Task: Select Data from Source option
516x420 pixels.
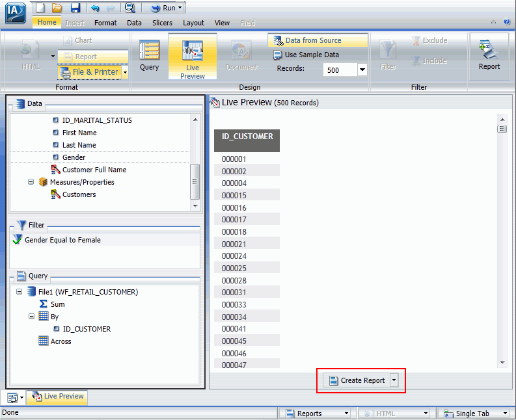Action: click(318, 40)
